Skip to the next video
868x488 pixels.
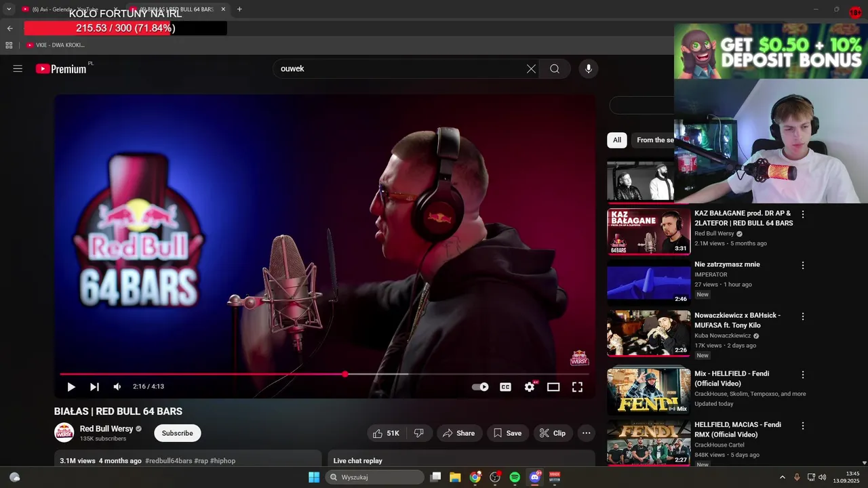tap(94, 386)
